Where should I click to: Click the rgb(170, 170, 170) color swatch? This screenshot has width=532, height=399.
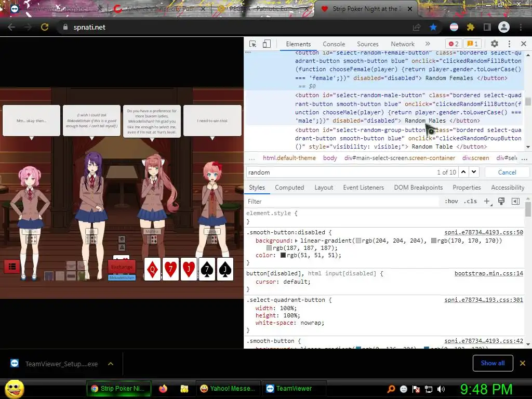click(434, 241)
